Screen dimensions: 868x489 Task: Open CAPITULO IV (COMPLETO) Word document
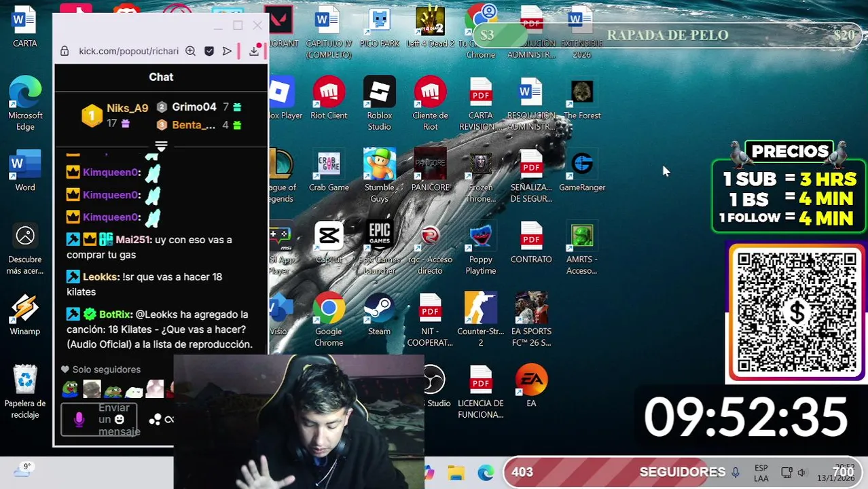click(329, 32)
